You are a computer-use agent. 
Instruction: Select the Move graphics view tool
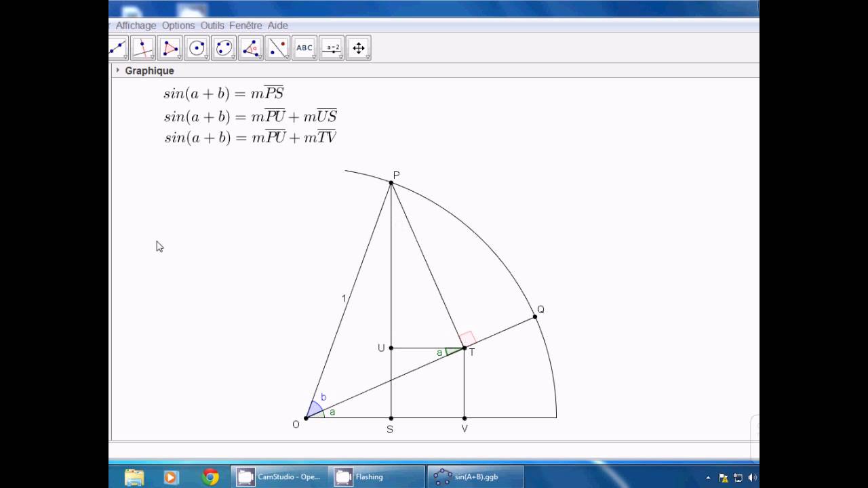[x=359, y=48]
